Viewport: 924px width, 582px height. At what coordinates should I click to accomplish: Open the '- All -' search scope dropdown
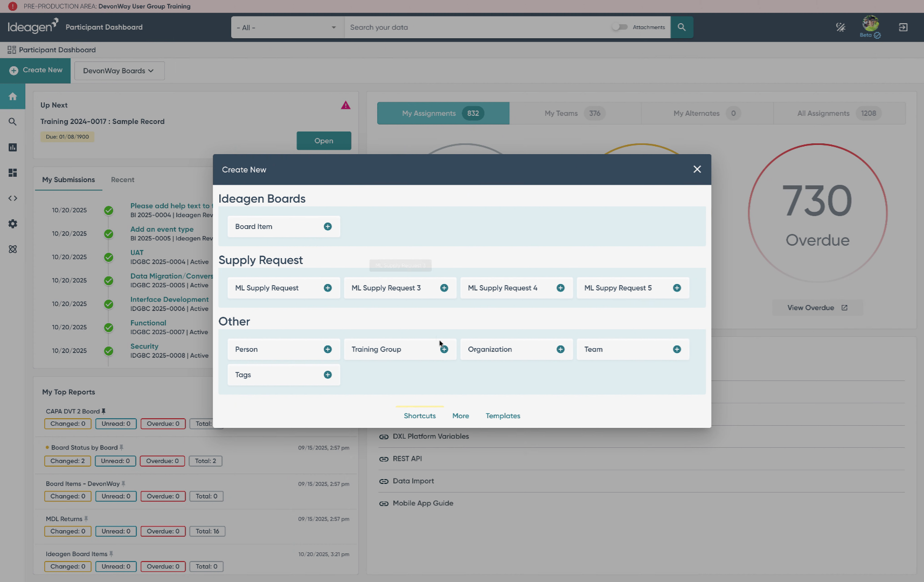point(287,27)
